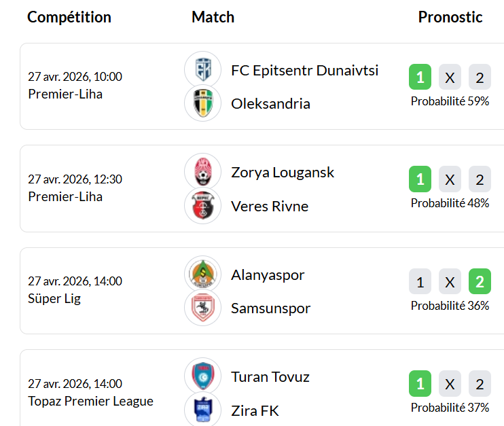This screenshot has height=426, width=504.
Task: Select draw X for Turan Tovuz match
Action: pyautogui.click(x=450, y=384)
